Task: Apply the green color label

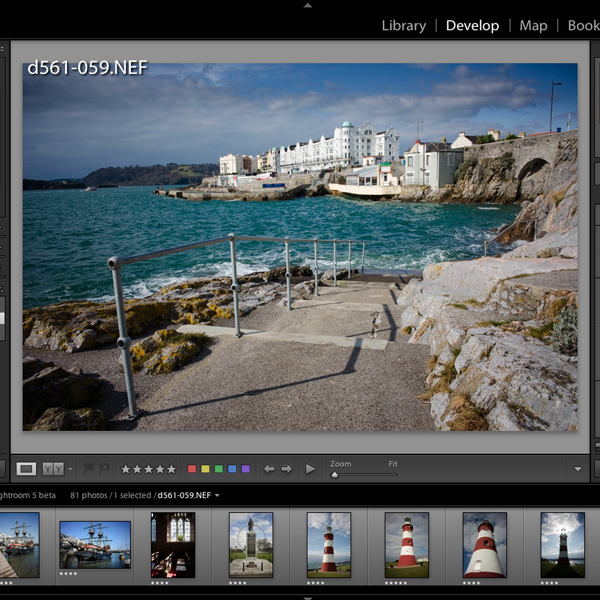Action: [219, 468]
